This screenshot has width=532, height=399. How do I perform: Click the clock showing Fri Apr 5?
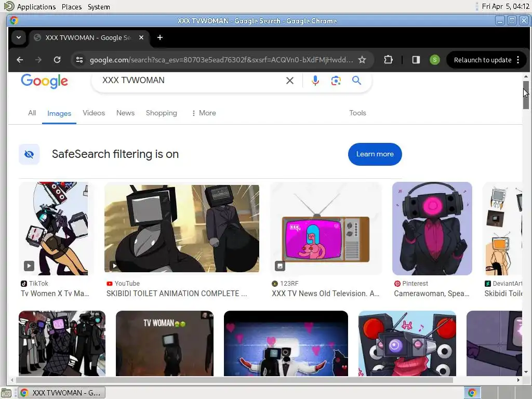click(505, 6)
